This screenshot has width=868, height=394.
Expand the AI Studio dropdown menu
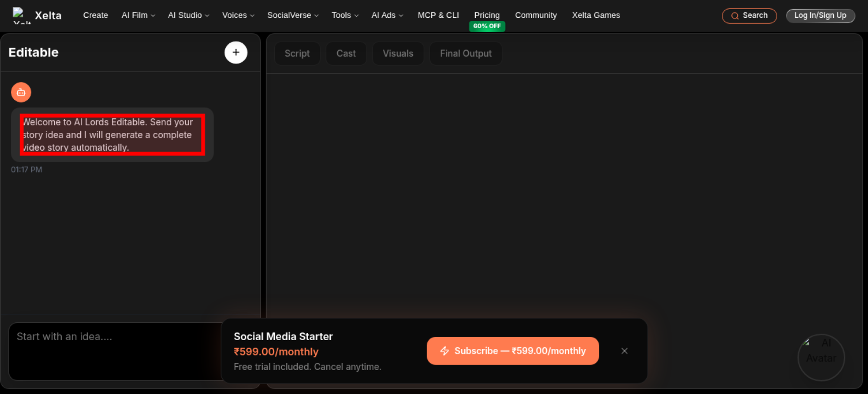(x=188, y=15)
